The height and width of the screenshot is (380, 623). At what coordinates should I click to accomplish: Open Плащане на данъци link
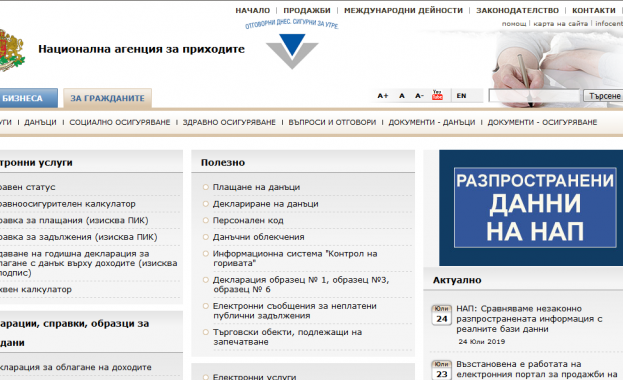[x=256, y=187]
